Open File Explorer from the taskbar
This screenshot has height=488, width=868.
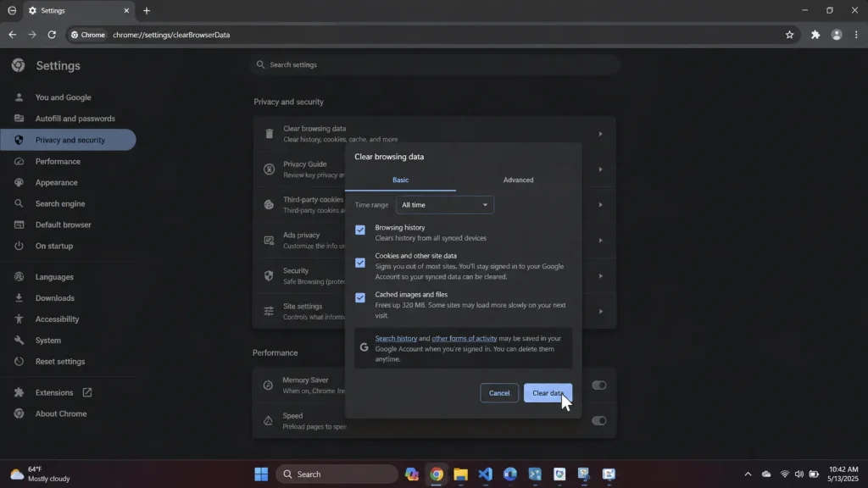click(460, 474)
